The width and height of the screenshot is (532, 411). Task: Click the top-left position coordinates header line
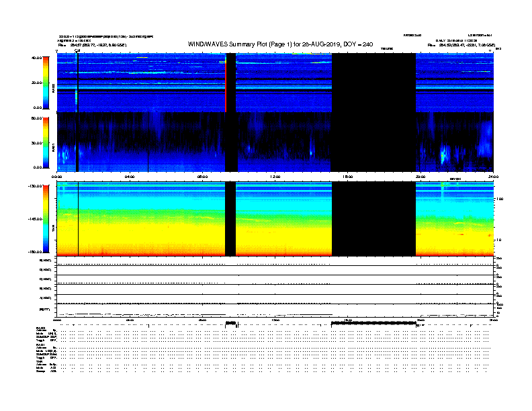coord(92,45)
